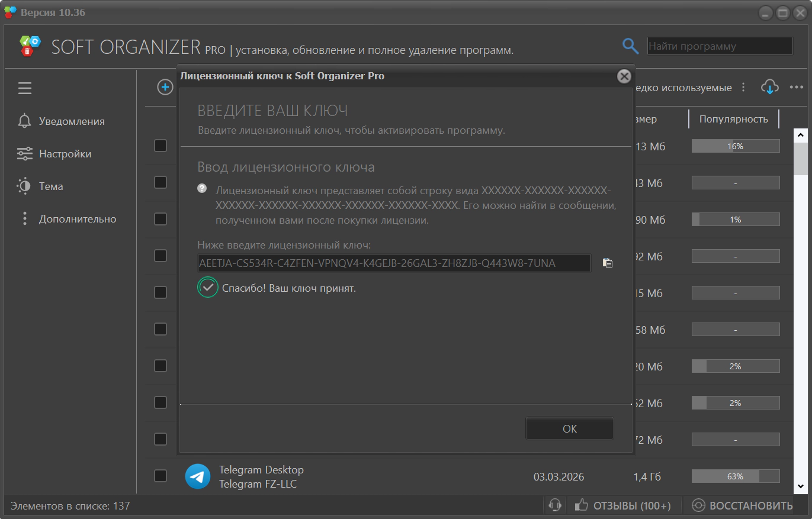Screen dimensions: 812x519
Task: Toggle the first program row checkbox
Action: pyautogui.click(x=161, y=146)
